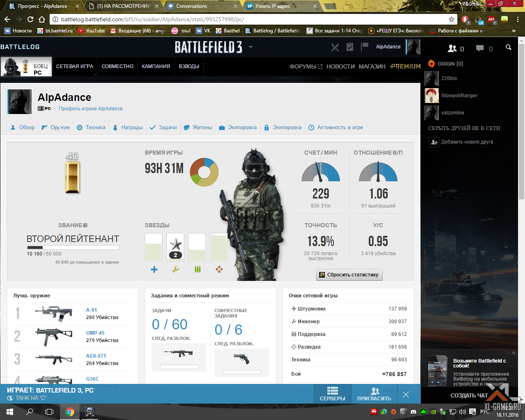Open the friends list icon in sidebar header

(x=452, y=48)
